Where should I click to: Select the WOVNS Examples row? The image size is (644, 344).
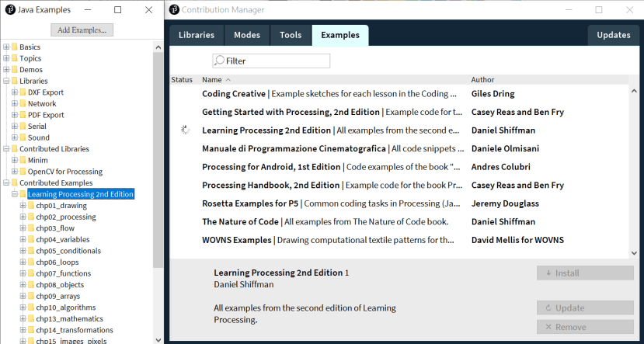pyautogui.click(x=399, y=240)
